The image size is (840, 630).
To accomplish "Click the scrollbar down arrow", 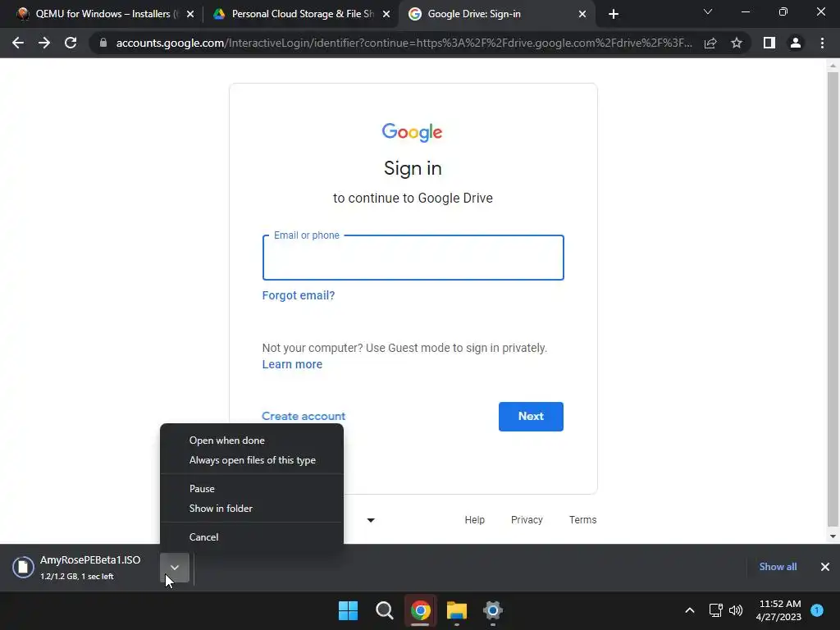I will tap(833, 536).
